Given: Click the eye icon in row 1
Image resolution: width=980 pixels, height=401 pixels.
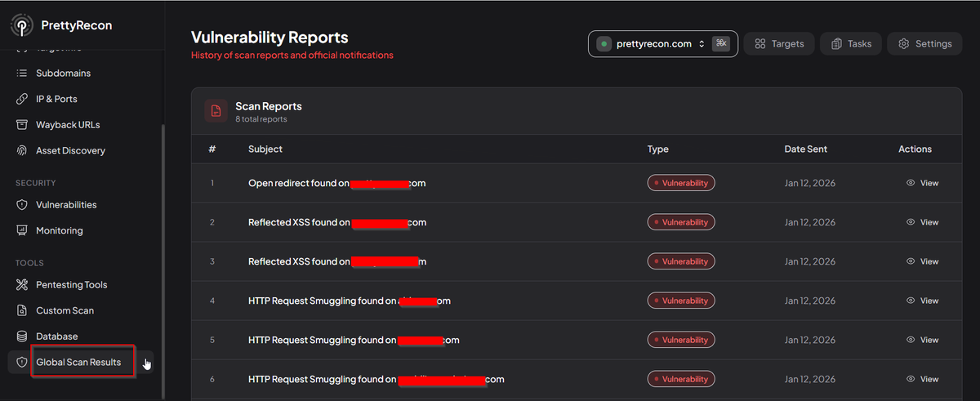Looking at the screenshot, I should click(911, 184).
